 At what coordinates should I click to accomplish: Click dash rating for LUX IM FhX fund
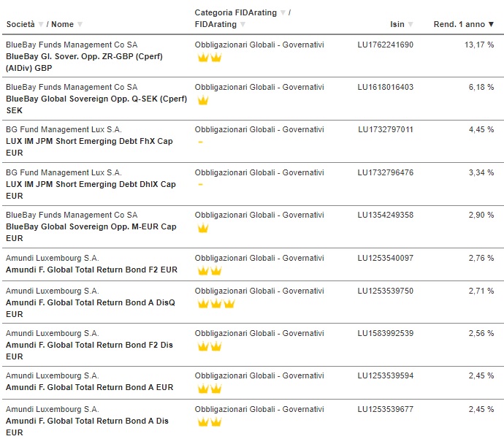(200, 142)
